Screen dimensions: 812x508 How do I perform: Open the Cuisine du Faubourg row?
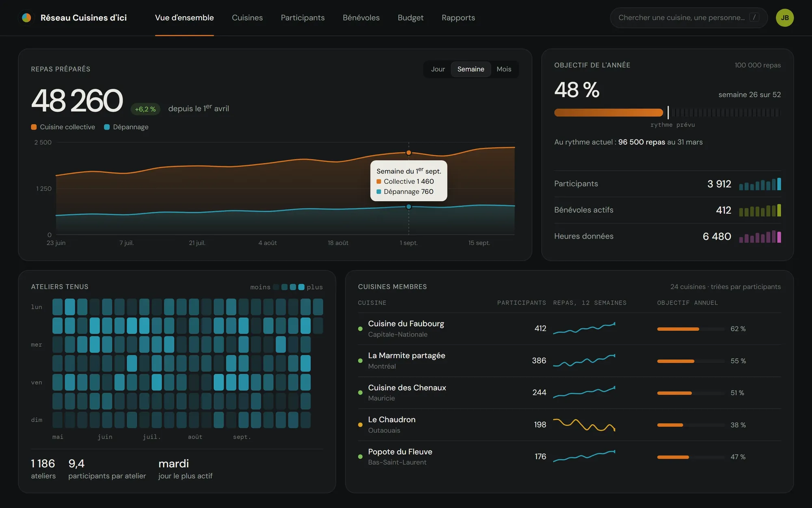click(569, 328)
